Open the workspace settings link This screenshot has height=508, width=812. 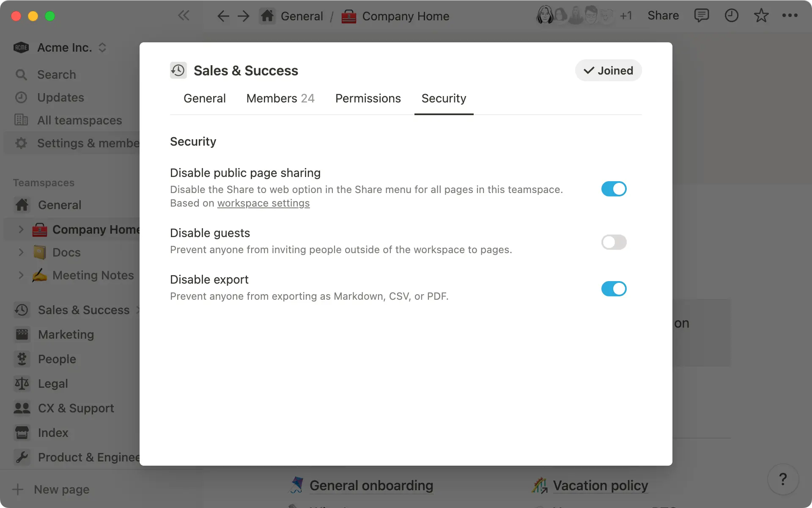click(263, 203)
